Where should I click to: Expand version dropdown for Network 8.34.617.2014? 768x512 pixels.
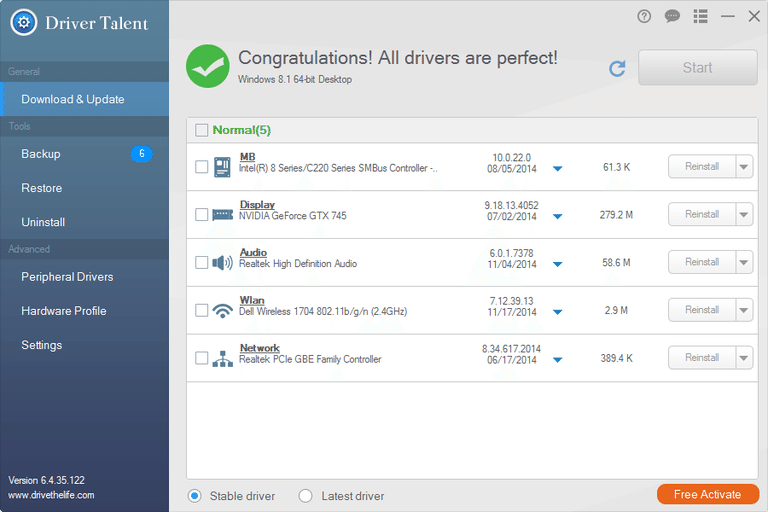[557, 360]
